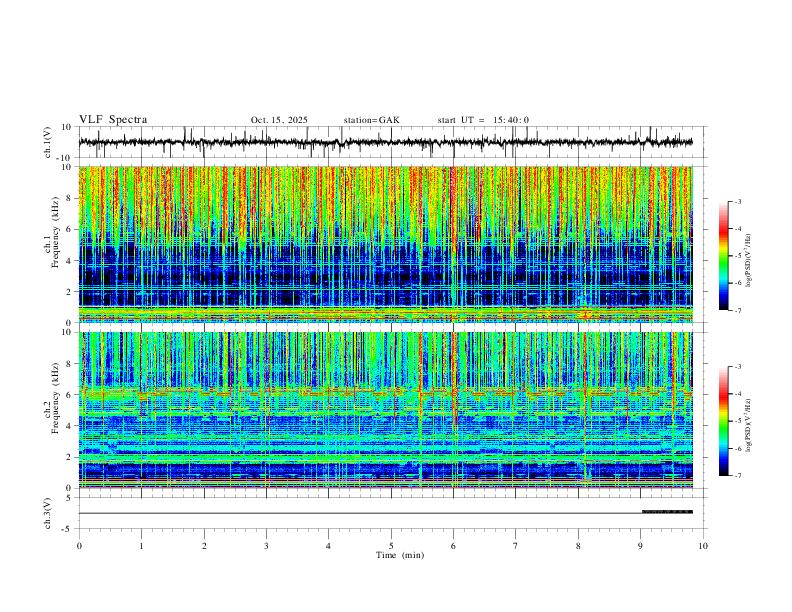
Task: Click the ch.3 voltage flat-line panel
Action: click(393, 513)
